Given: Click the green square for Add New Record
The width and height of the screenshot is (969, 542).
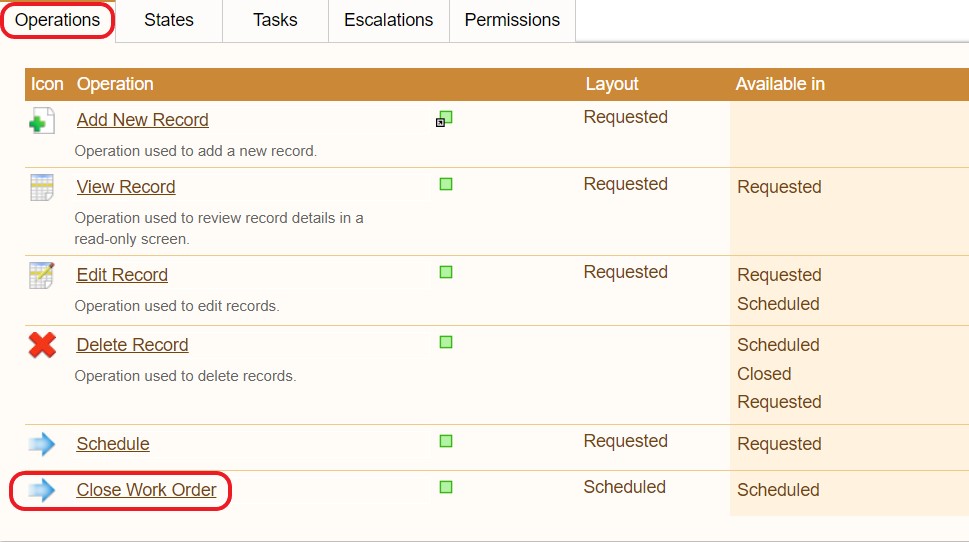Looking at the screenshot, I should click(446, 117).
